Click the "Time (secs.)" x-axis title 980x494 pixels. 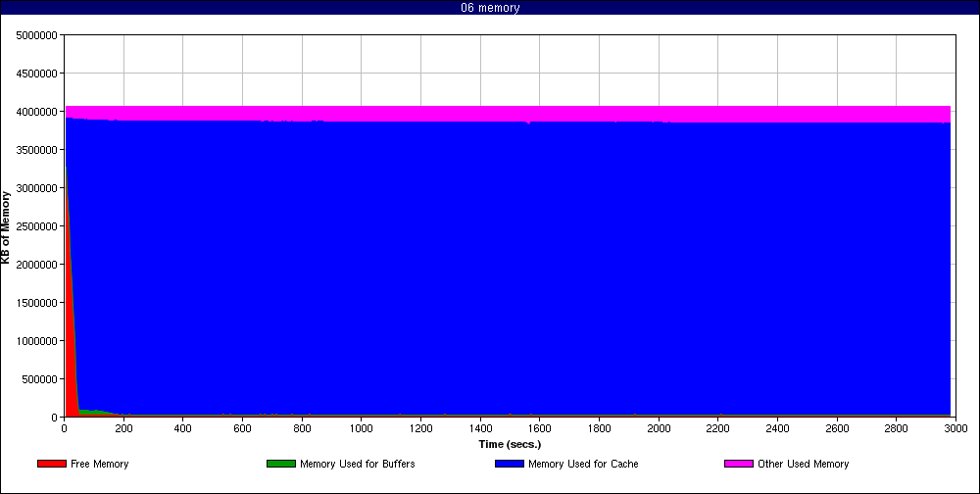[x=510, y=444]
